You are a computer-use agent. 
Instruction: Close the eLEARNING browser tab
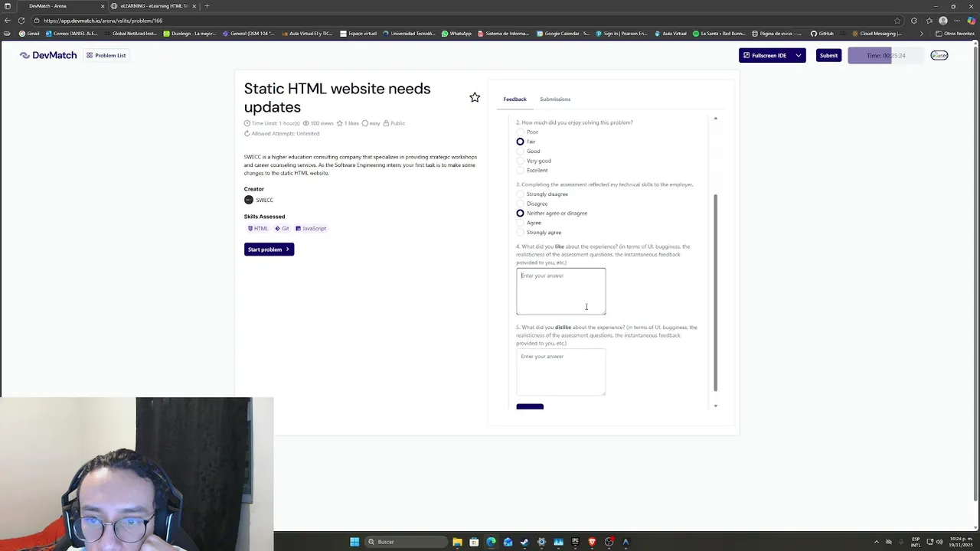[x=194, y=6]
